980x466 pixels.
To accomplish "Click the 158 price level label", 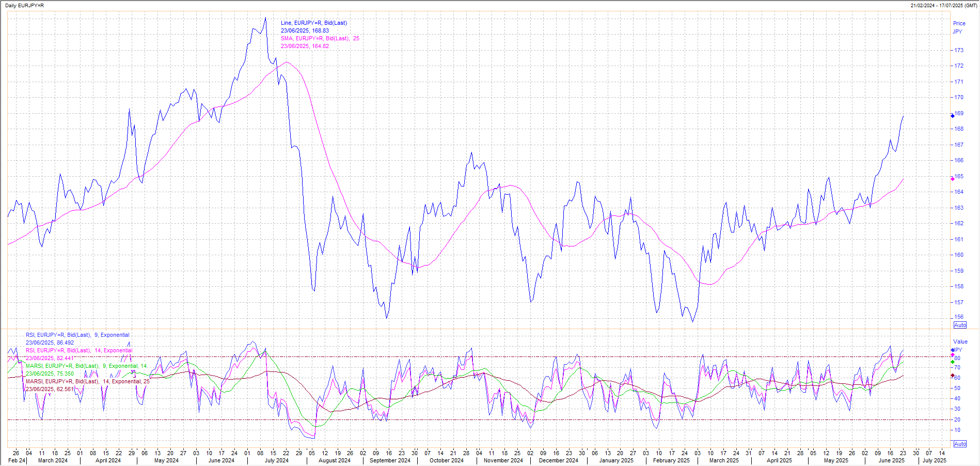I will pyautogui.click(x=959, y=286).
